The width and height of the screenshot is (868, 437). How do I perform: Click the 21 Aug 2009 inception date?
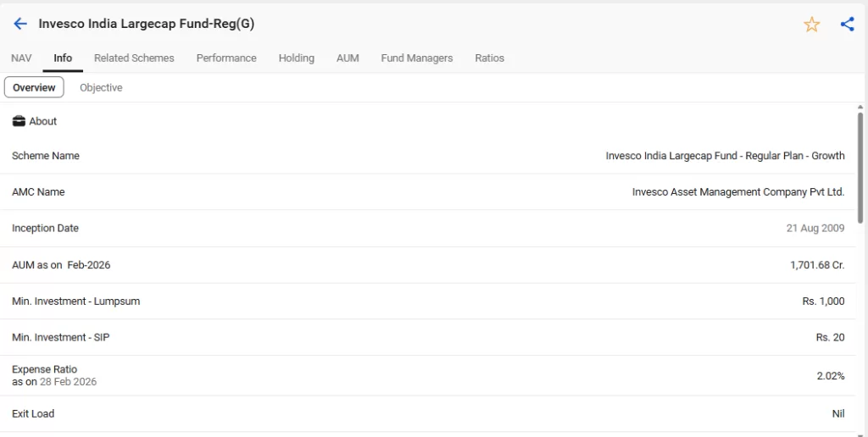coord(815,229)
